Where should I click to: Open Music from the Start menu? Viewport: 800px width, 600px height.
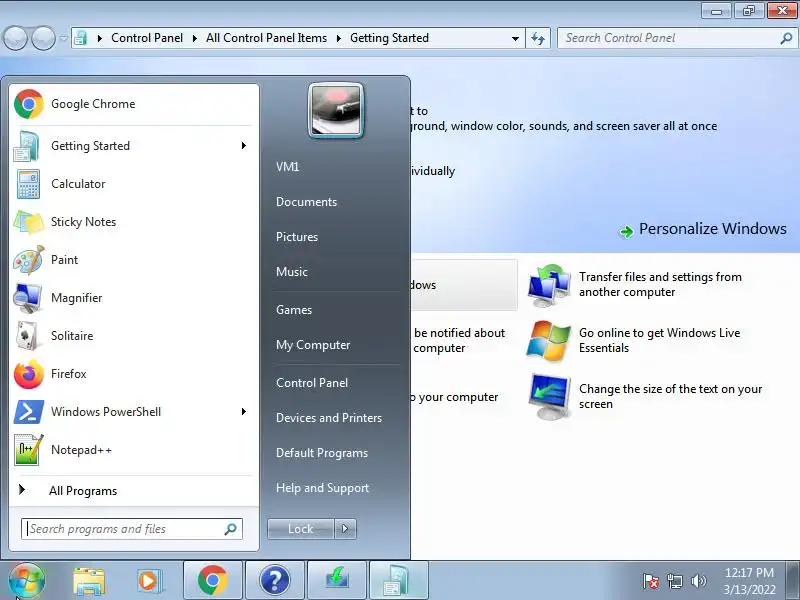pos(291,272)
